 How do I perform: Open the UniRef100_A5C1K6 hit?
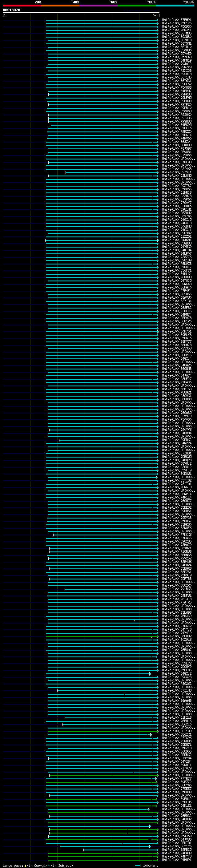point(176,23)
